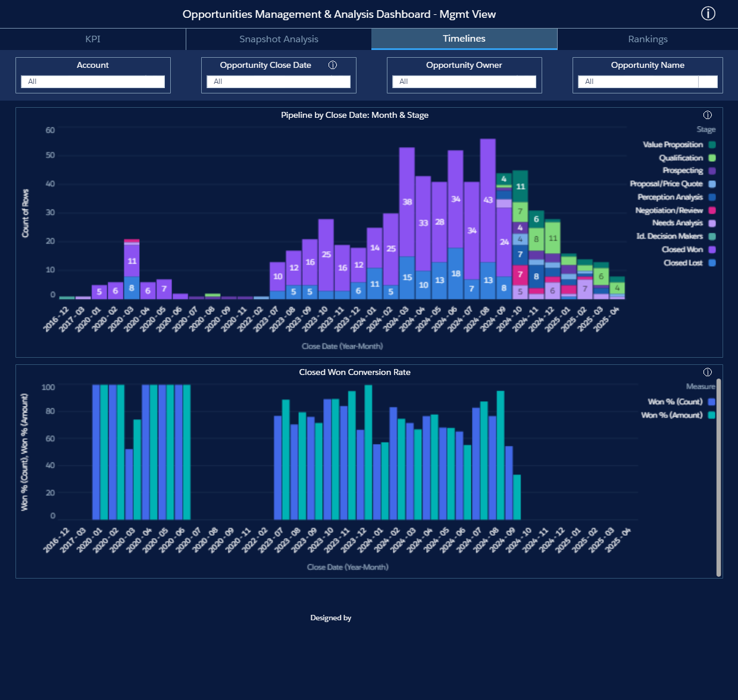The height and width of the screenshot is (700, 738).
Task: Select the 2024-08 Closed Won bar segment labeled 43
Action: (x=488, y=200)
